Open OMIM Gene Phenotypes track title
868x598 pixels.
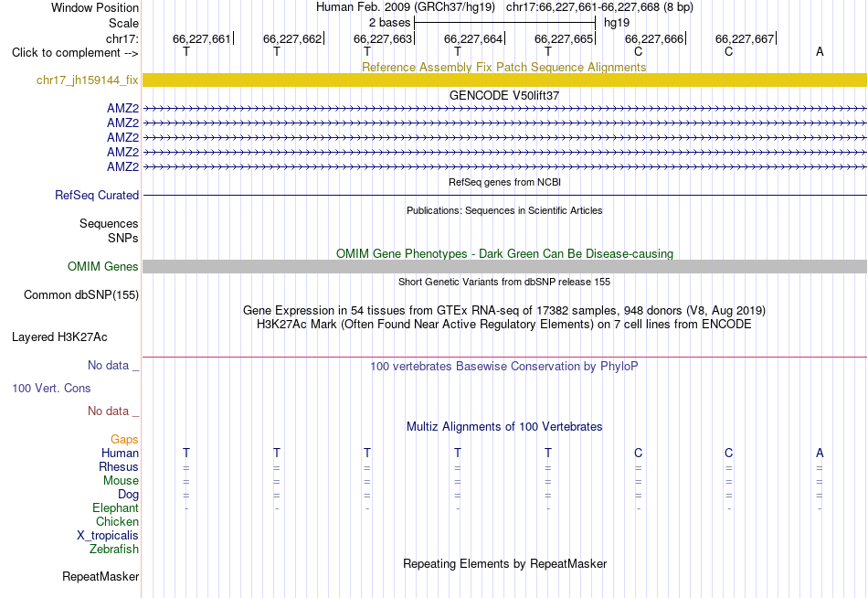tap(504, 254)
